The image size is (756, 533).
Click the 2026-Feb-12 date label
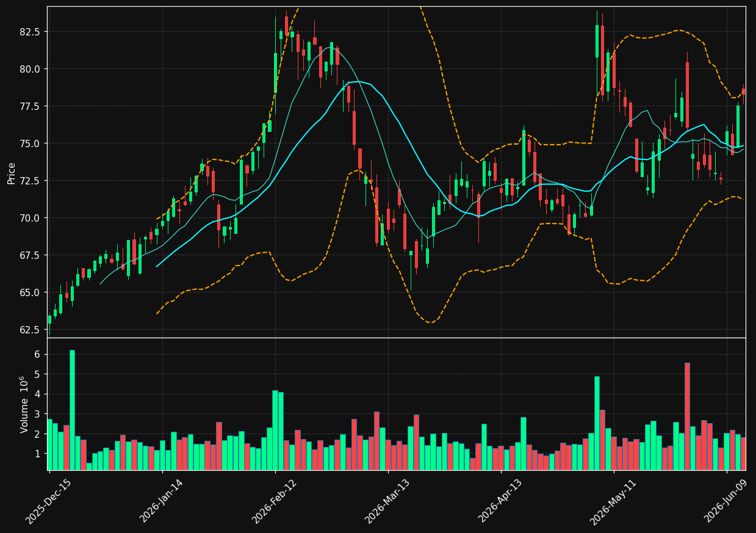[275, 501]
